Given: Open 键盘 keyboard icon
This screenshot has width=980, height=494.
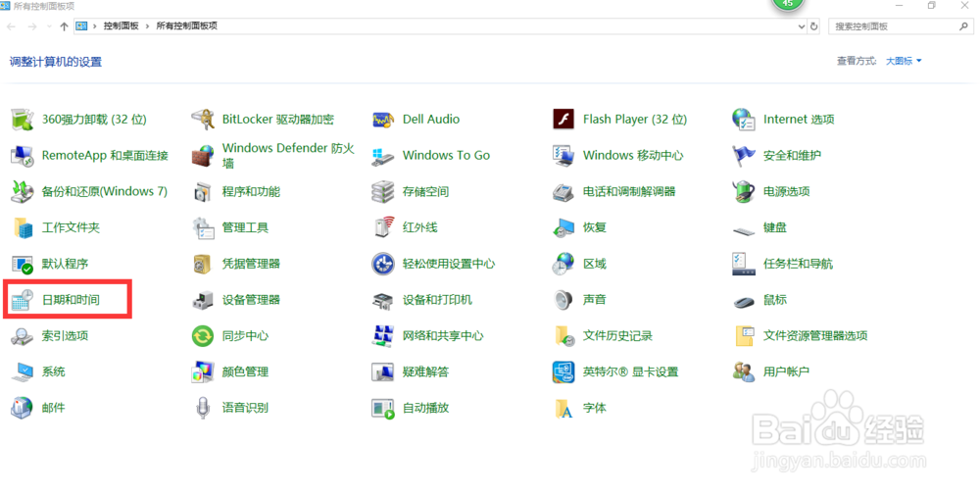Looking at the screenshot, I should click(x=744, y=230).
